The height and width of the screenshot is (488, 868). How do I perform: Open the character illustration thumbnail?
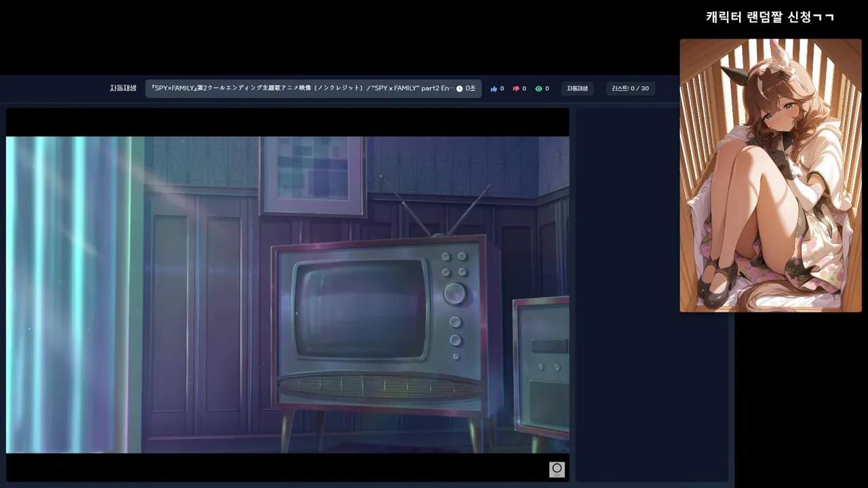pos(770,176)
